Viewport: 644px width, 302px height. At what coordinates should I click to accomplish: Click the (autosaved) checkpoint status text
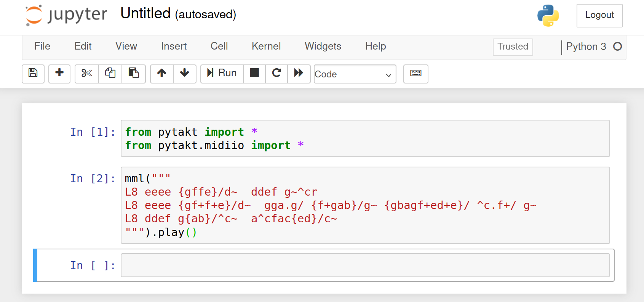pyautogui.click(x=206, y=14)
